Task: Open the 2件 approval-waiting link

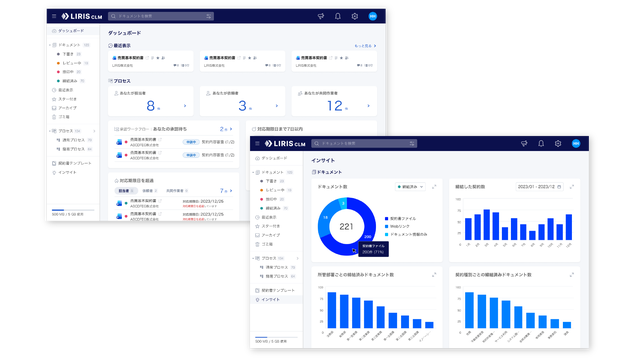Action: pyautogui.click(x=226, y=129)
